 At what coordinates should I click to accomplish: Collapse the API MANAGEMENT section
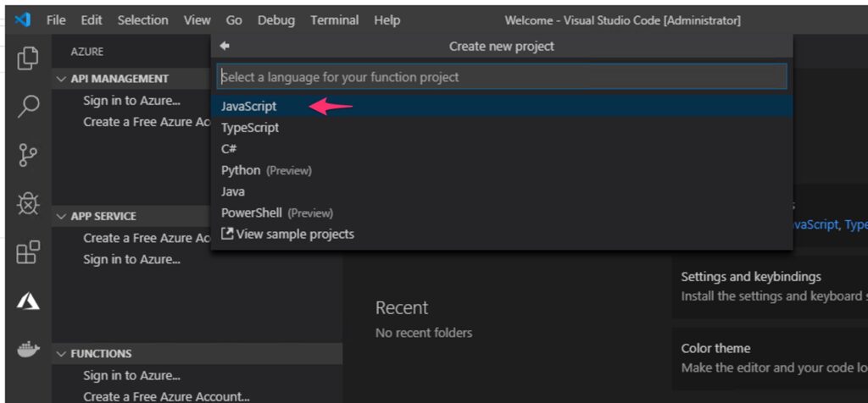[x=61, y=79]
